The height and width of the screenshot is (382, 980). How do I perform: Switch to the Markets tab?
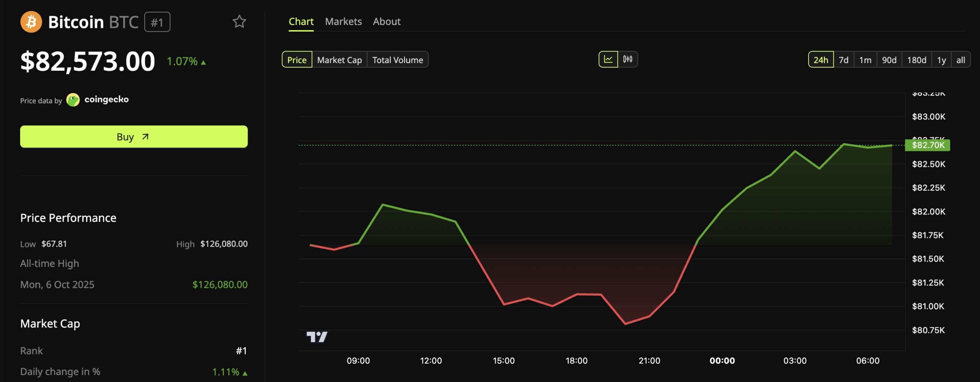[x=343, y=21]
